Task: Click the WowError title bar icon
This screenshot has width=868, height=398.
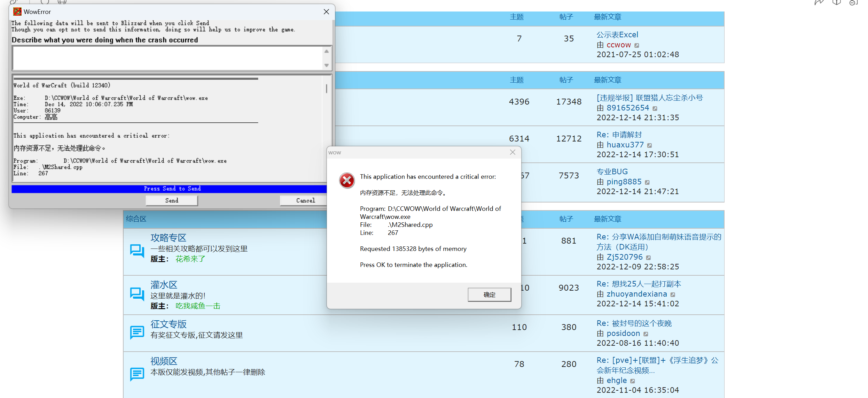Action: (17, 12)
